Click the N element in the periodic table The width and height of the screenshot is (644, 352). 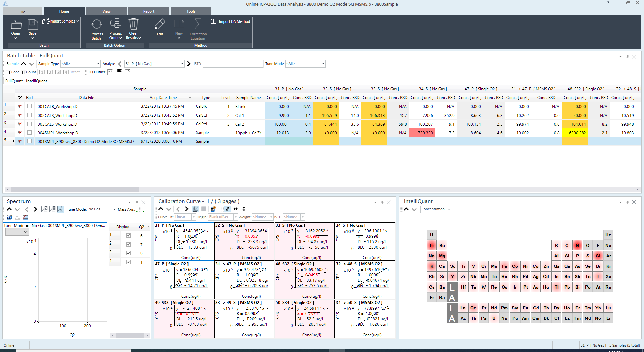point(577,246)
